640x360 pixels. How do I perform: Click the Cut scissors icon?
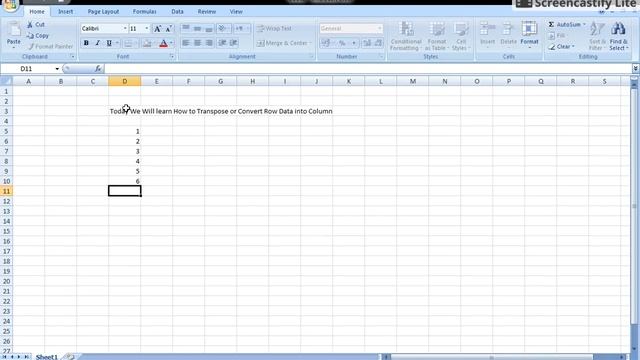pyautogui.click(x=30, y=24)
